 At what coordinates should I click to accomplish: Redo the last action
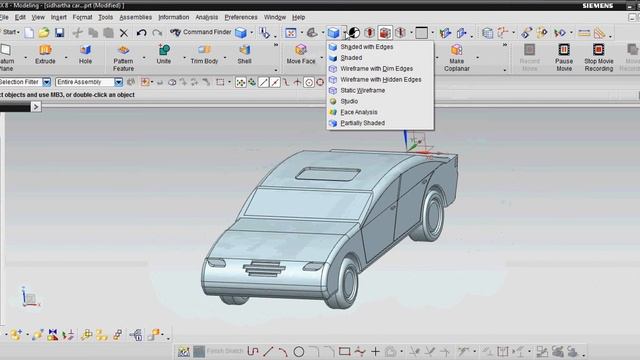(157, 33)
